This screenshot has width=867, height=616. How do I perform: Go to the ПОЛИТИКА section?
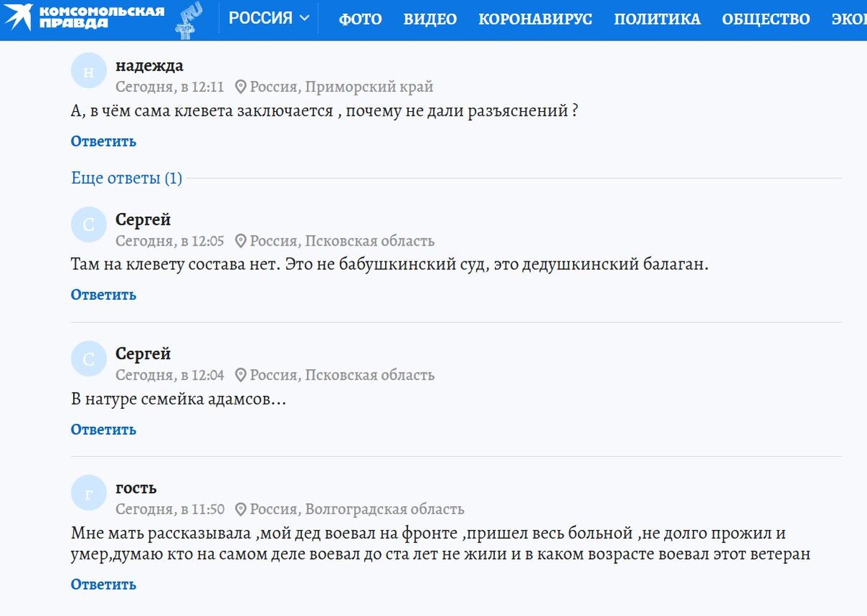(x=657, y=19)
